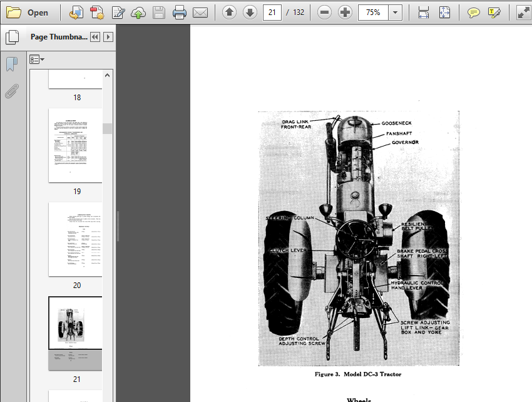
Task: Go to next page down arrow
Action: [x=250, y=13]
